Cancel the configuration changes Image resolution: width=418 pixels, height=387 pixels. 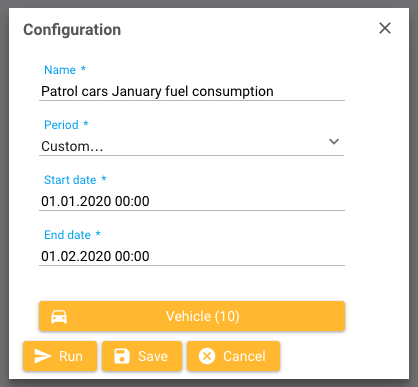click(x=233, y=356)
